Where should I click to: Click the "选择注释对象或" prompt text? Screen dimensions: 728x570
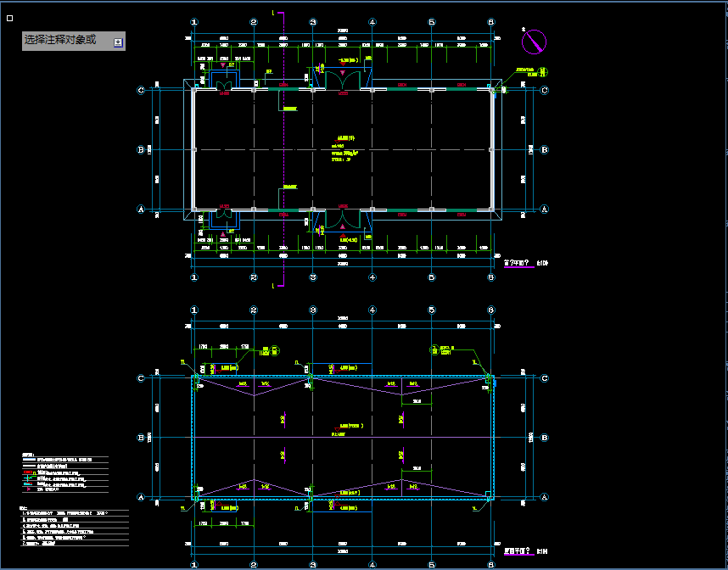[x=60, y=40]
